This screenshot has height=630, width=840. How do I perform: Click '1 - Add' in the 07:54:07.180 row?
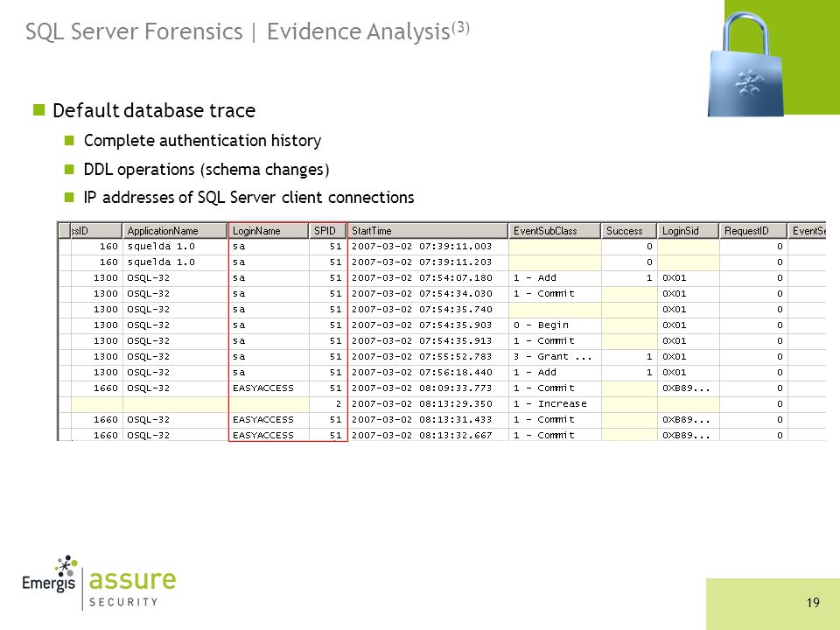pyautogui.click(x=555, y=278)
